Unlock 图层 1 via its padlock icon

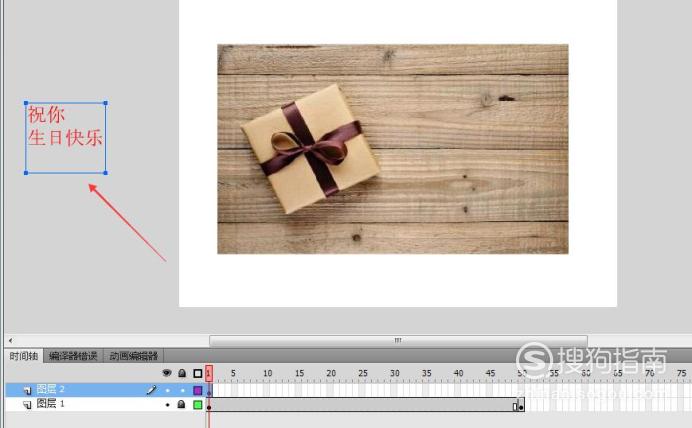coord(181,404)
